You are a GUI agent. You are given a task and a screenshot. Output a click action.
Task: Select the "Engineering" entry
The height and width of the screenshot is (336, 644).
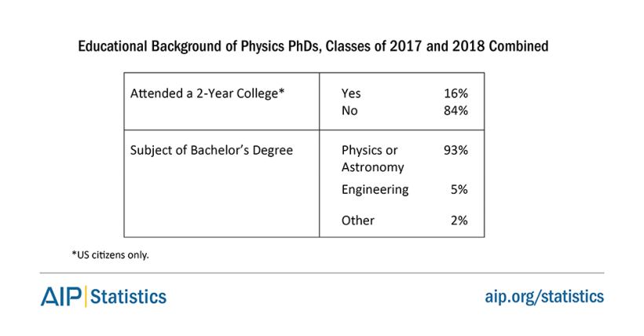pos(375,189)
